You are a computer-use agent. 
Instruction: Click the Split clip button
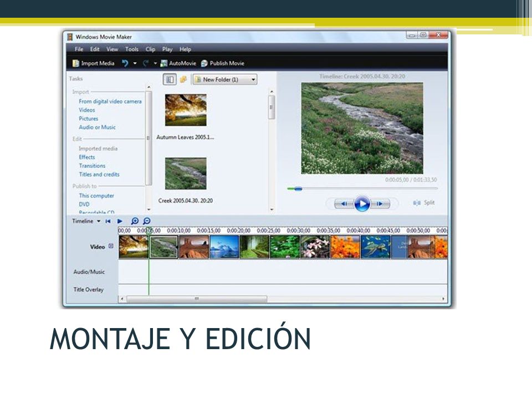click(424, 203)
